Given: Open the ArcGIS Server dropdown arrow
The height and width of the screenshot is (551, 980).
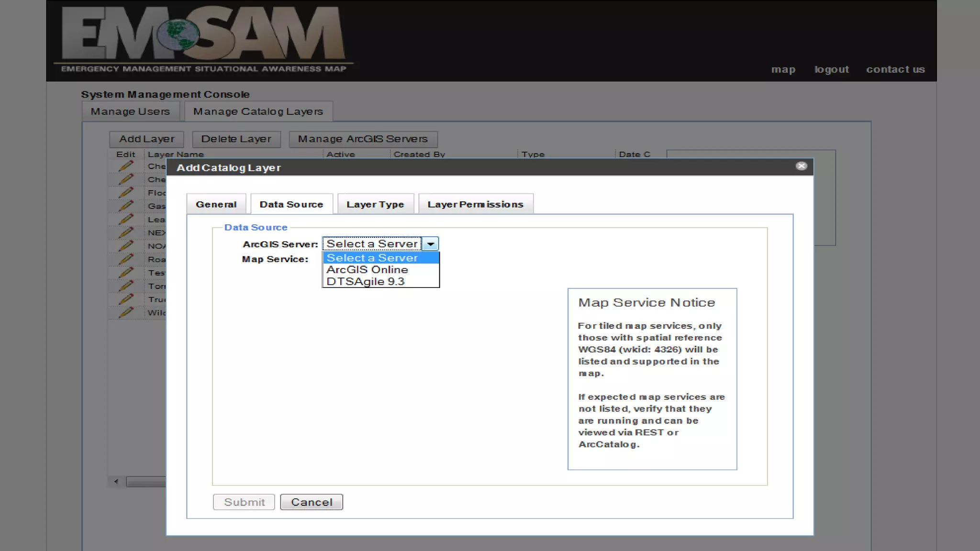Looking at the screenshot, I should coord(430,244).
